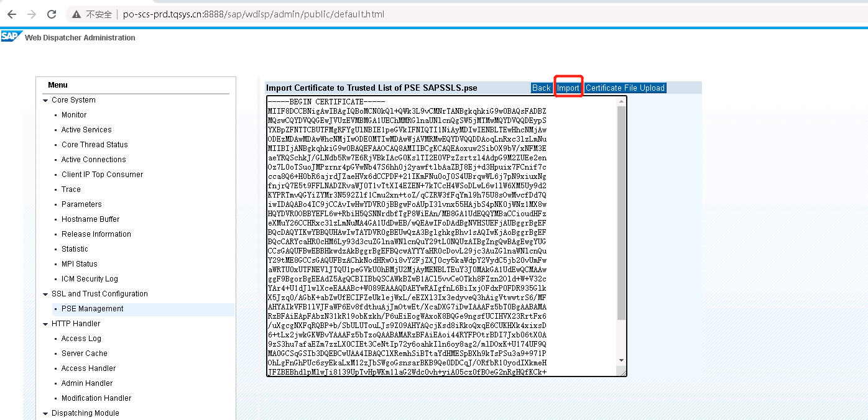
Task: Collapse the HTTP Handler menu section
Action: coord(45,324)
